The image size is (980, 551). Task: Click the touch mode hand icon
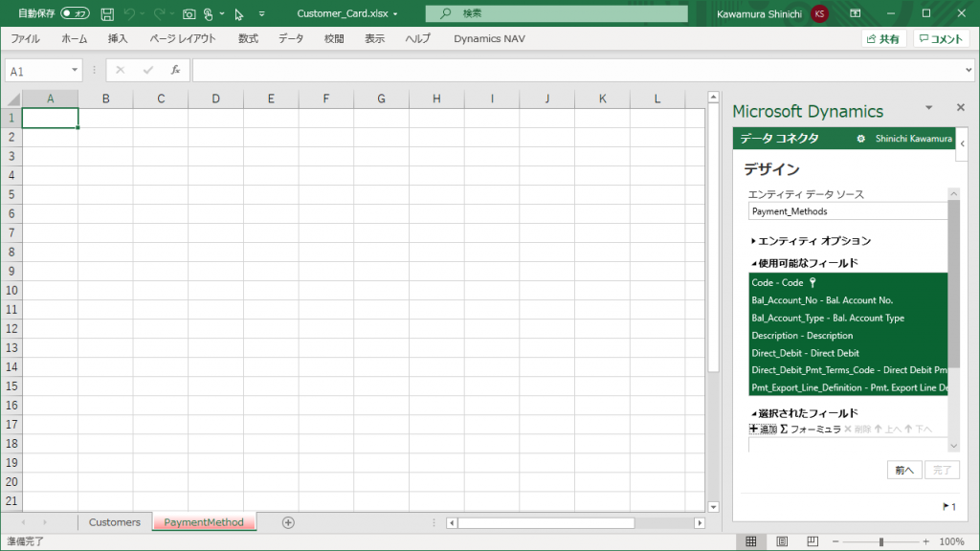(x=208, y=13)
